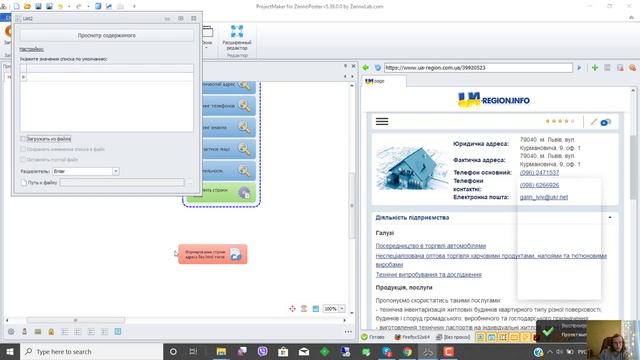640x360 pixels.
Task: Click the save icon in the quick access toolbar
Action: click(38, 6)
